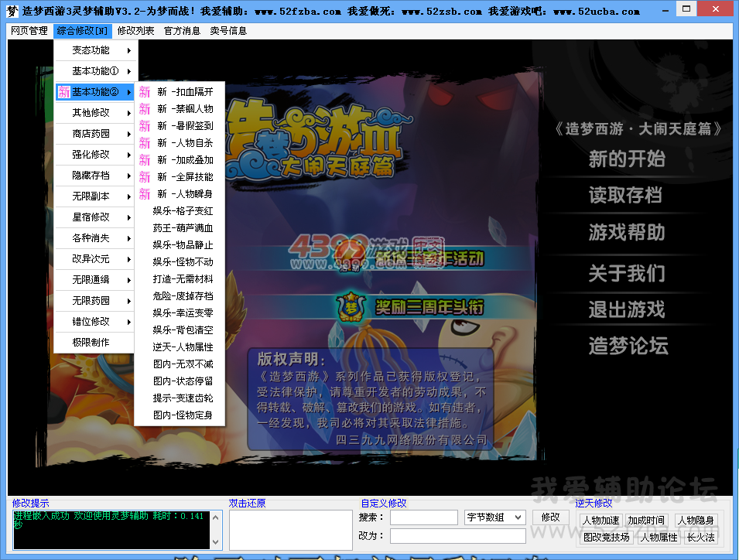
Task: Click the 新 icon beside 新-扣血隔开
Action: pyautogui.click(x=145, y=92)
